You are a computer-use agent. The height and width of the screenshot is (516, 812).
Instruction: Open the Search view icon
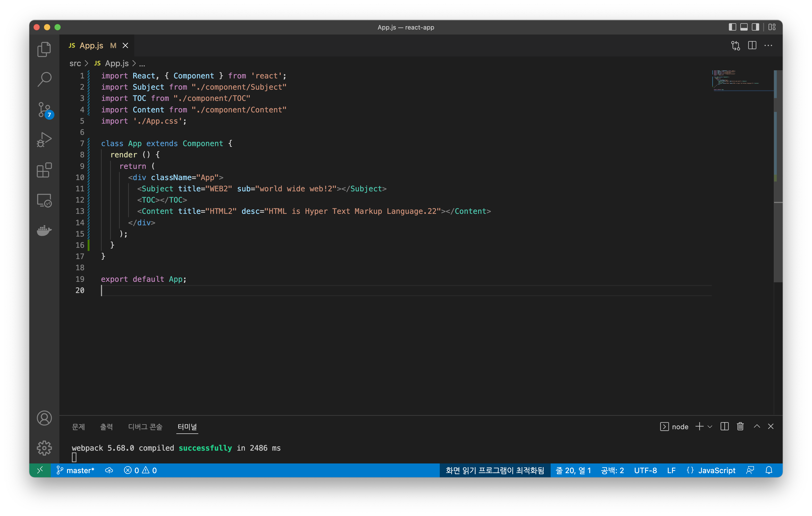(44, 79)
